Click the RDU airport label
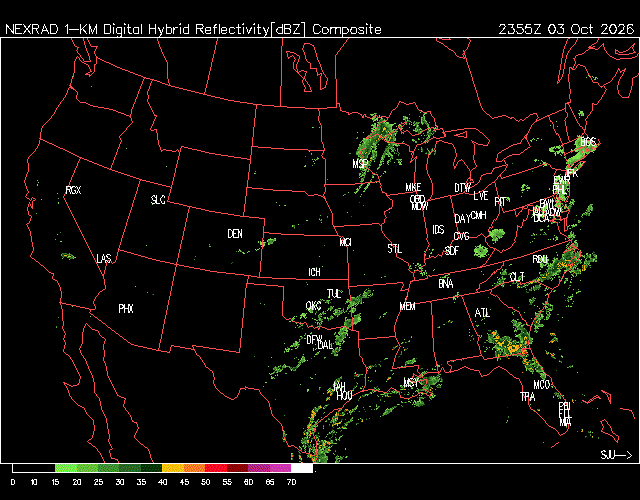 pyautogui.click(x=540, y=260)
